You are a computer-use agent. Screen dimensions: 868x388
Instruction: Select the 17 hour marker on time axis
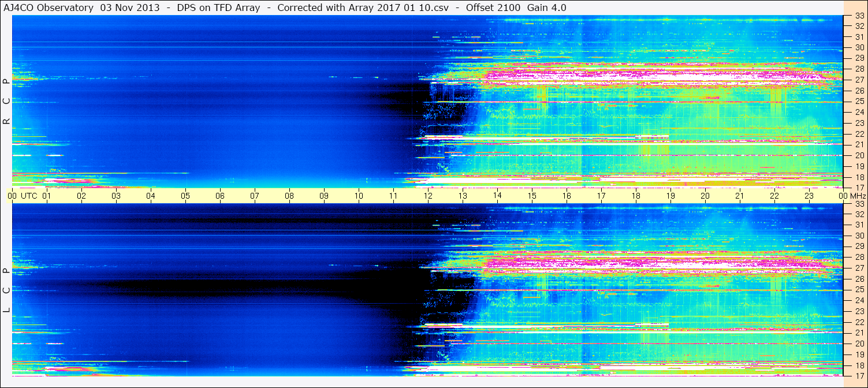[x=601, y=196]
